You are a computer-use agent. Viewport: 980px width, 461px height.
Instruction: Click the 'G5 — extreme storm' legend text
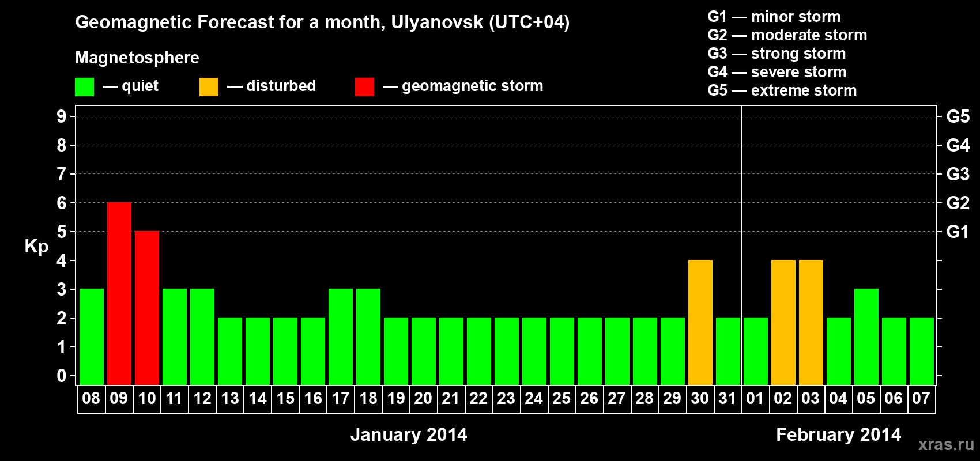(x=782, y=90)
